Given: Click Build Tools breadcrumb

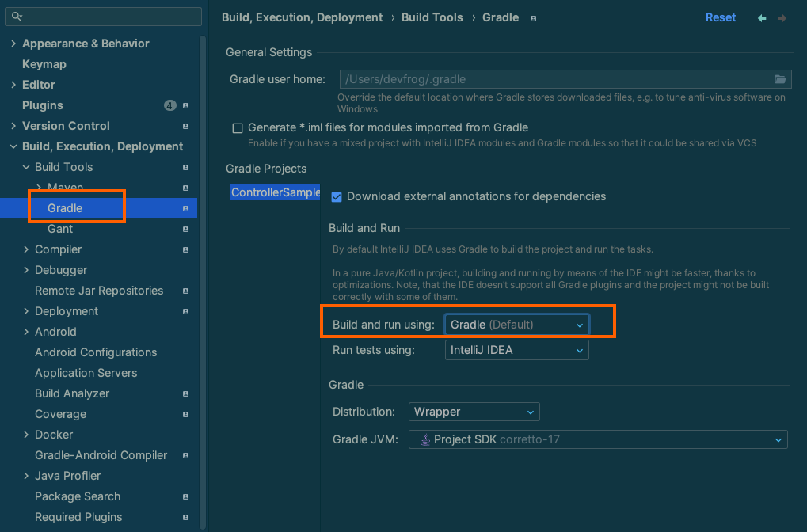Looking at the screenshot, I should pyautogui.click(x=432, y=17).
